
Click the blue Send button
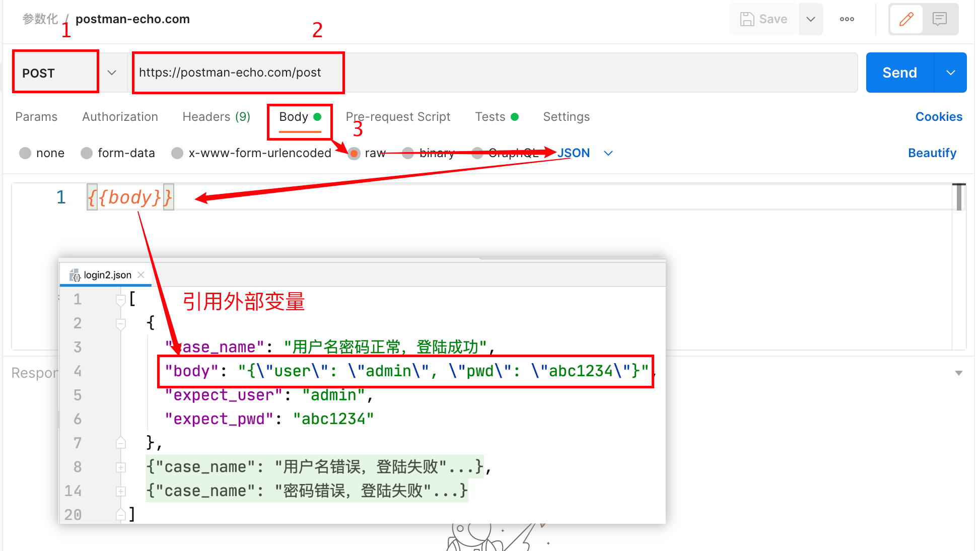(x=899, y=73)
